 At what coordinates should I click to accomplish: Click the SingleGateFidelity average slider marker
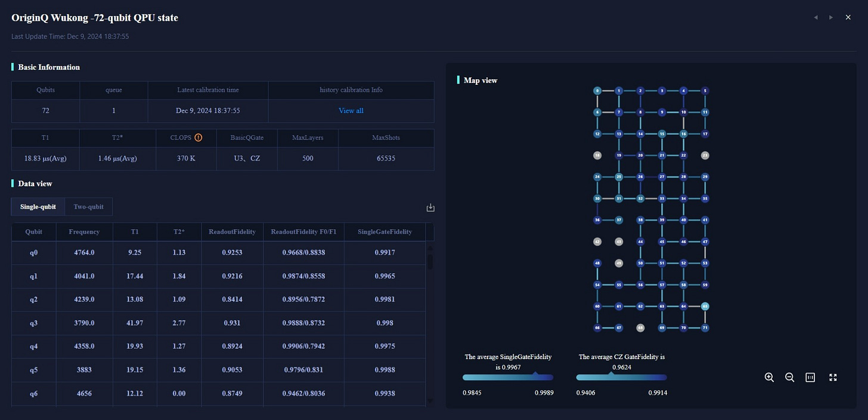535,374
